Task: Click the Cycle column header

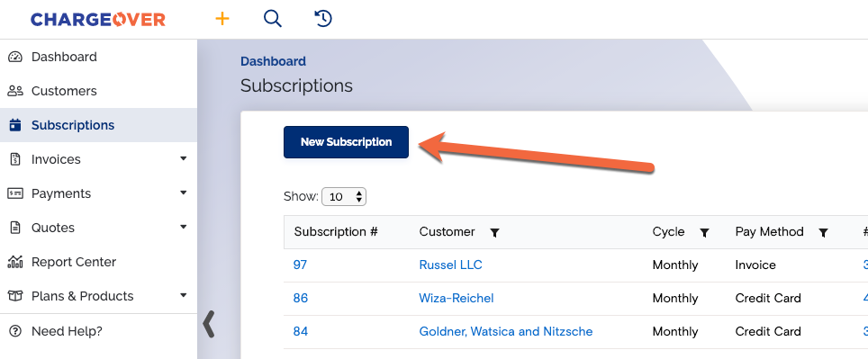Action: tap(669, 232)
